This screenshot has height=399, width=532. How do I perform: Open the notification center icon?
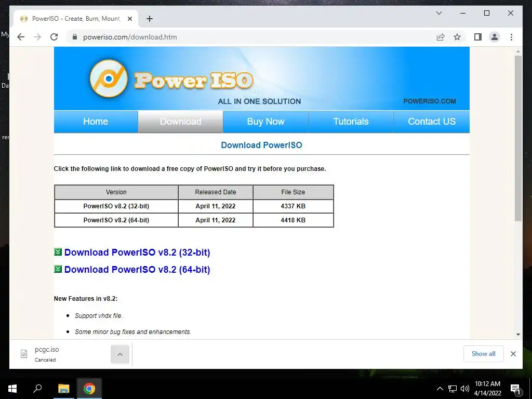tap(515, 389)
